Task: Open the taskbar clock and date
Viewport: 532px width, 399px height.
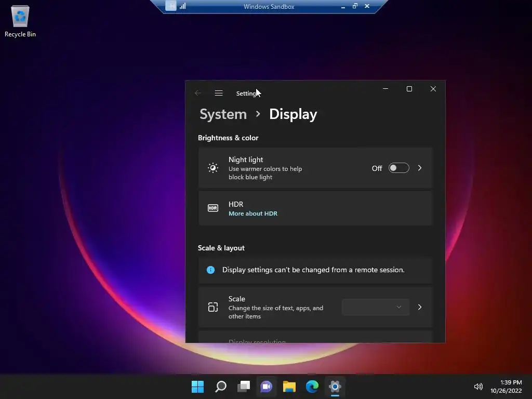Action: pyautogui.click(x=506, y=387)
